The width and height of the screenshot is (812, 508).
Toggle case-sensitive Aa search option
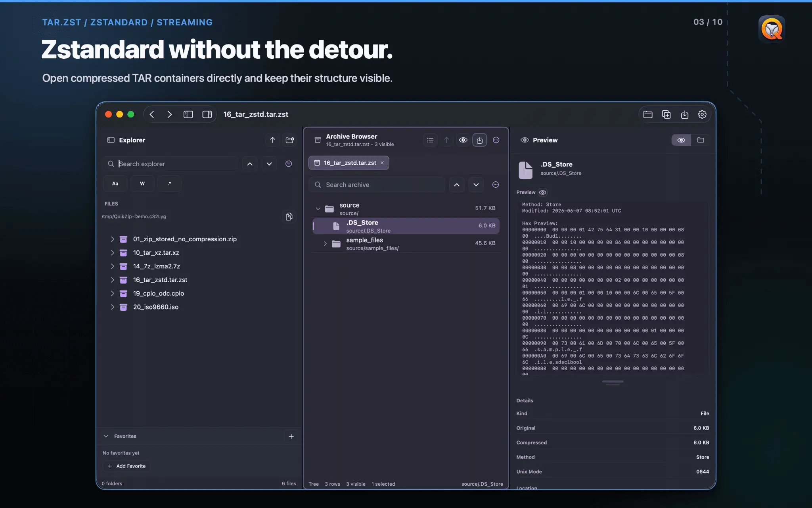(x=115, y=184)
